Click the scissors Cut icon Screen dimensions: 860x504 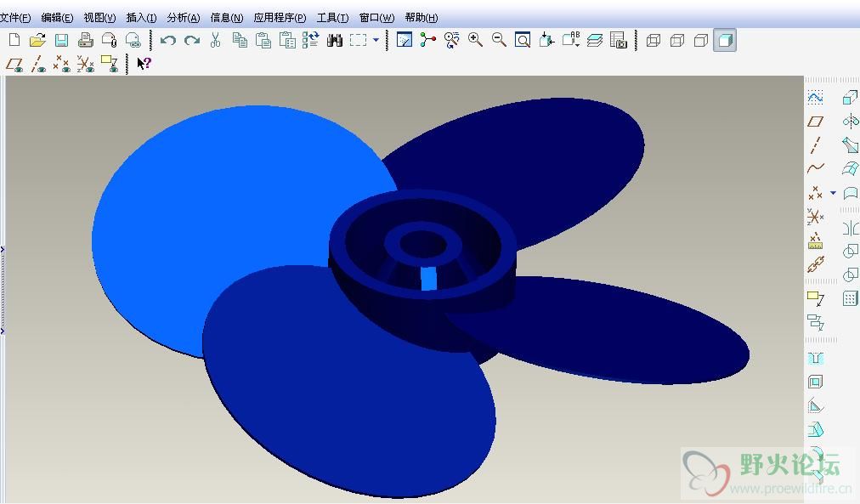click(216, 40)
